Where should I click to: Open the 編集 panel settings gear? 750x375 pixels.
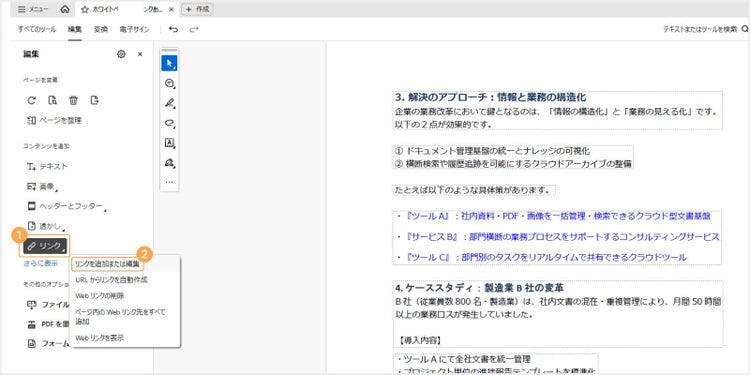121,54
